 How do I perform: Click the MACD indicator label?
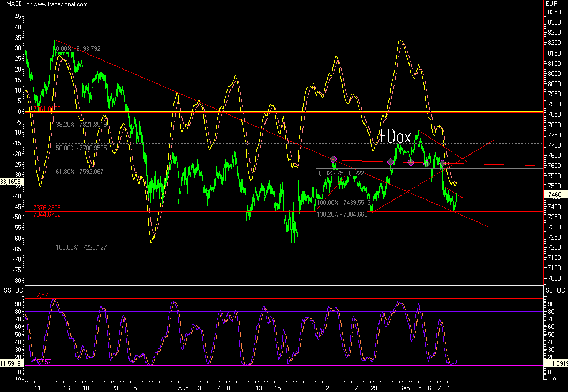click(14, 4)
